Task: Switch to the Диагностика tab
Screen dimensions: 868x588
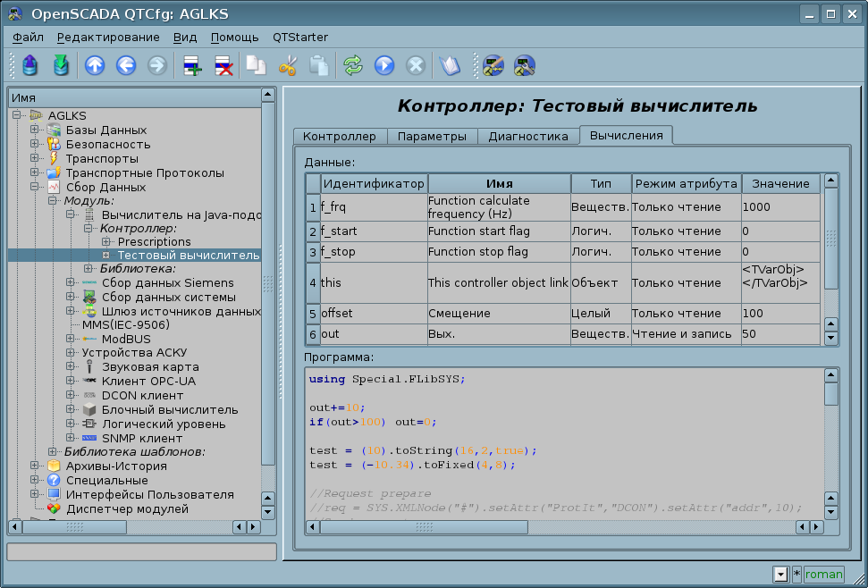Action: pos(527,136)
